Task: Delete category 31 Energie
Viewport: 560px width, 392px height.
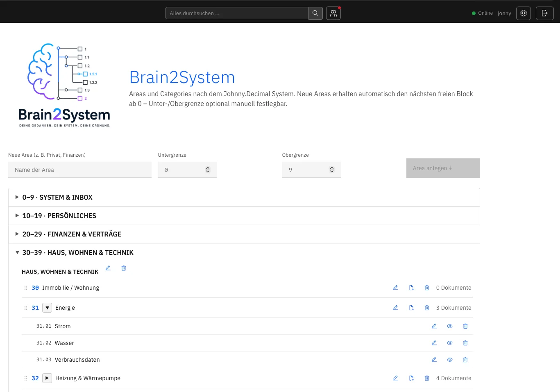Action: click(x=427, y=308)
